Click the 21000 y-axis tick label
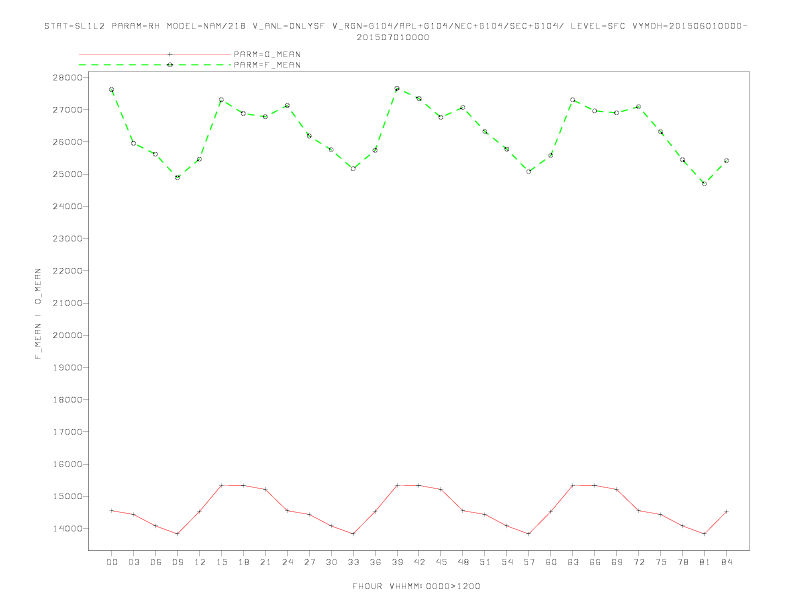 tap(67, 303)
